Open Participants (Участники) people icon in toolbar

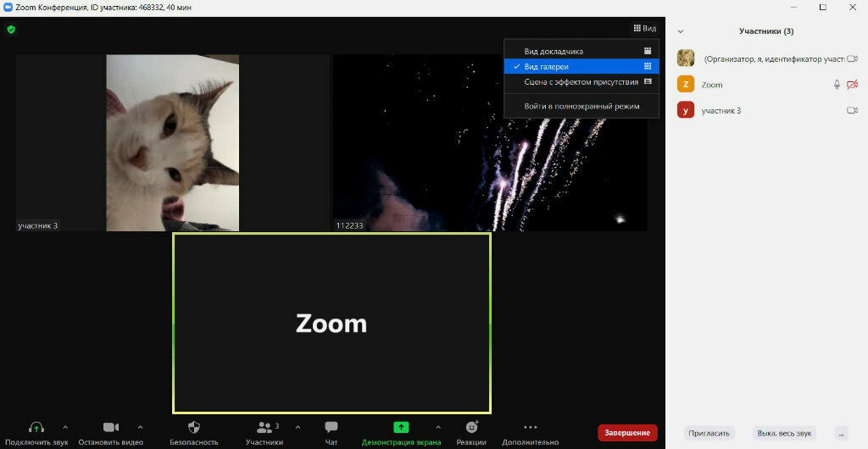point(264,427)
